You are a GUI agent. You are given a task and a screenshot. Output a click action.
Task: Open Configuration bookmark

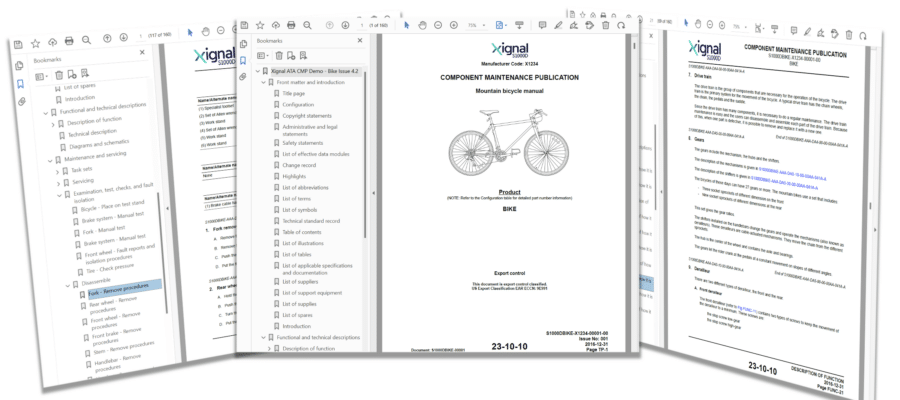coord(298,104)
